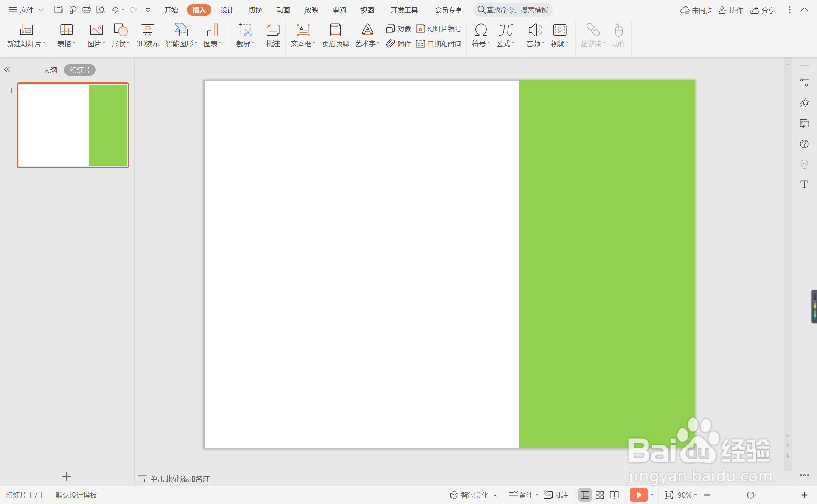Switch to the 设计 ribbon tab
Screen dimensions: 817x504
(x=227, y=10)
